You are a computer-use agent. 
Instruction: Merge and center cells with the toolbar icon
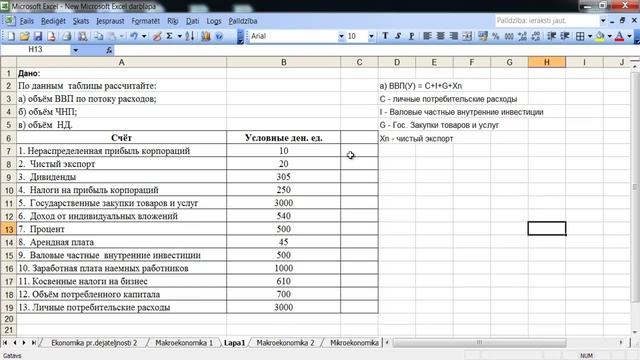pyautogui.click(x=467, y=36)
